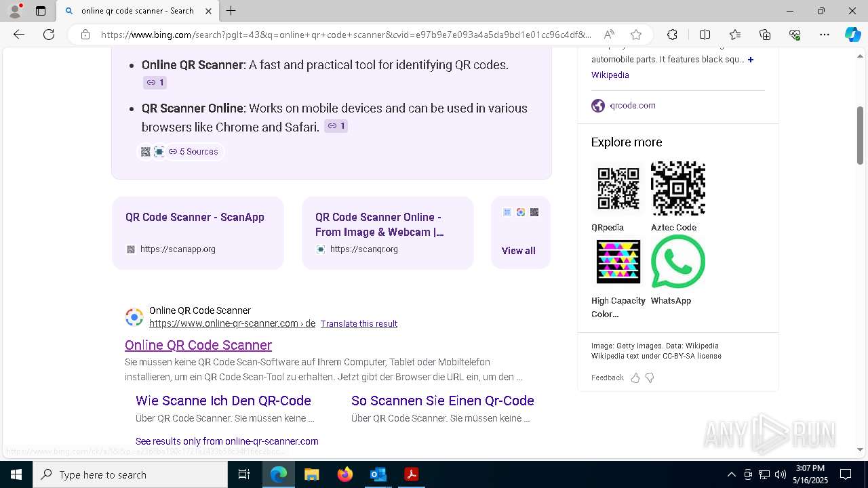
Task: Open the online-qr-scanner.com URL link
Action: coord(232,324)
